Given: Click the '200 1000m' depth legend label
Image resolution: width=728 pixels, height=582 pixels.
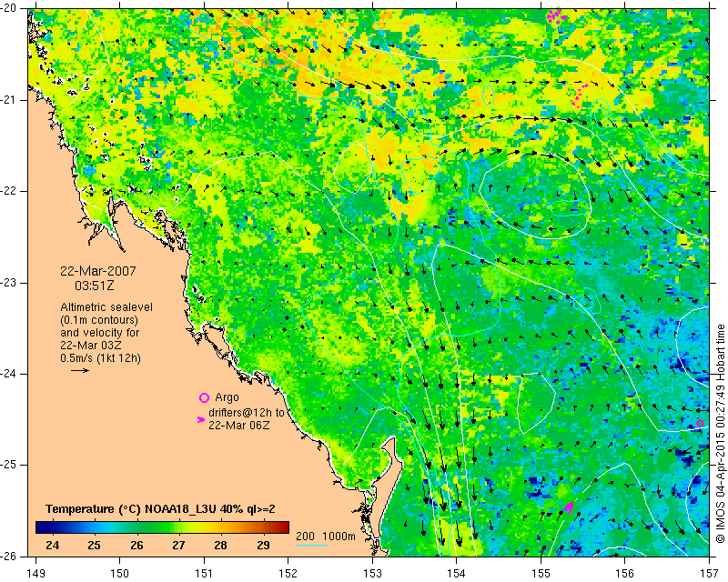Looking at the screenshot, I should (x=326, y=536).
